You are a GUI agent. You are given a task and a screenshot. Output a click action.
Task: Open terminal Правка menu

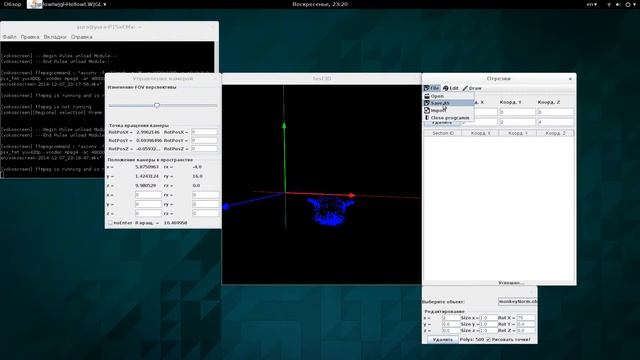30,37
